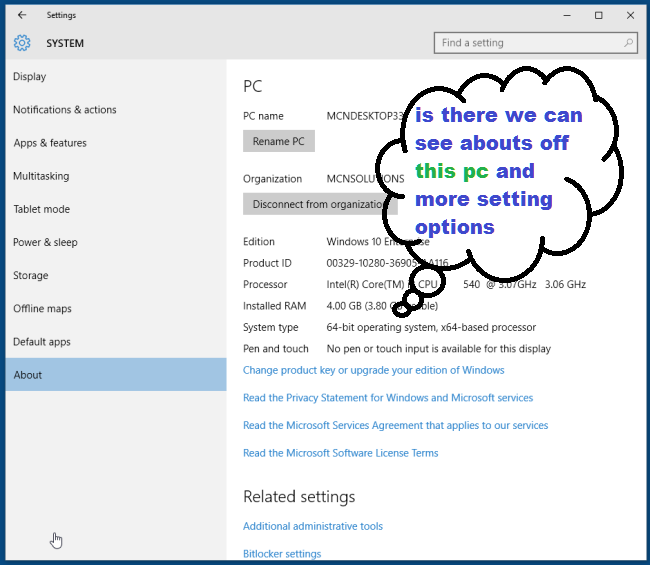Click the System type label
The height and width of the screenshot is (565, 650).
[x=271, y=327]
